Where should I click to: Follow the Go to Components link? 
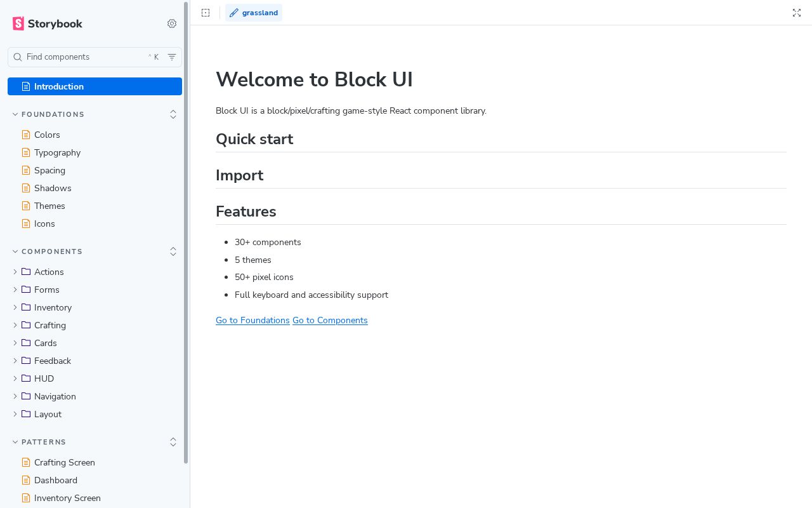tap(330, 321)
